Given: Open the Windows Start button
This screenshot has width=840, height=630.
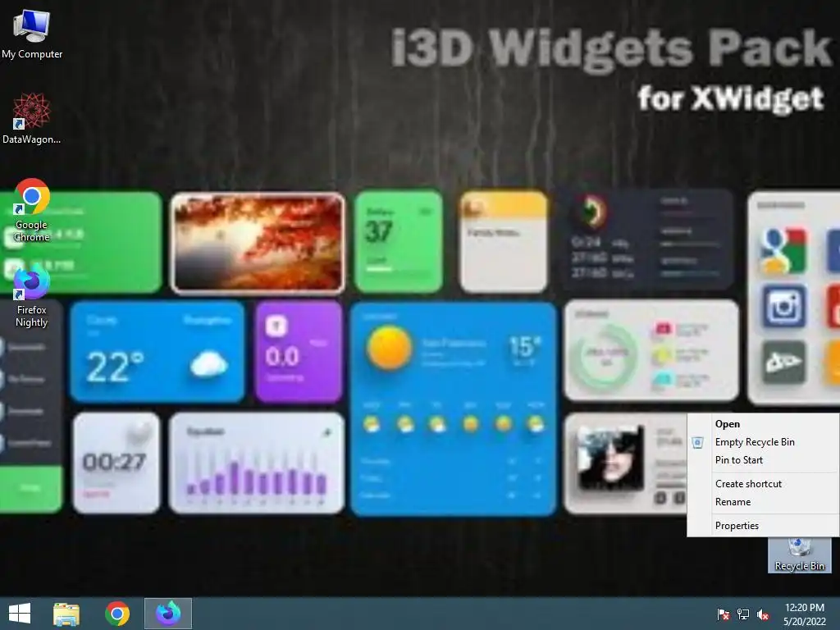Looking at the screenshot, I should [20, 614].
